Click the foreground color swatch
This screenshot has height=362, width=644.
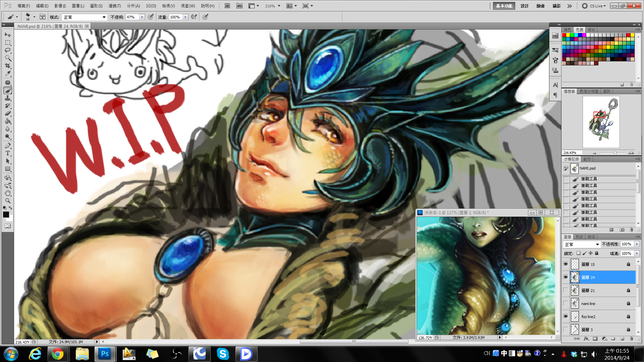coord(6,215)
